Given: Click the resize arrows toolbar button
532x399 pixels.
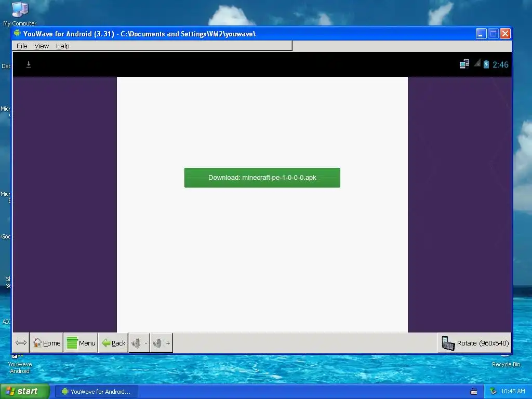Looking at the screenshot, I should tap(21, 343).
